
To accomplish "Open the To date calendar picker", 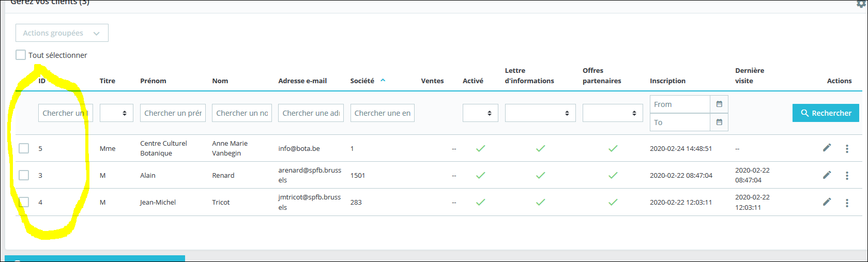I will (719, 122).
